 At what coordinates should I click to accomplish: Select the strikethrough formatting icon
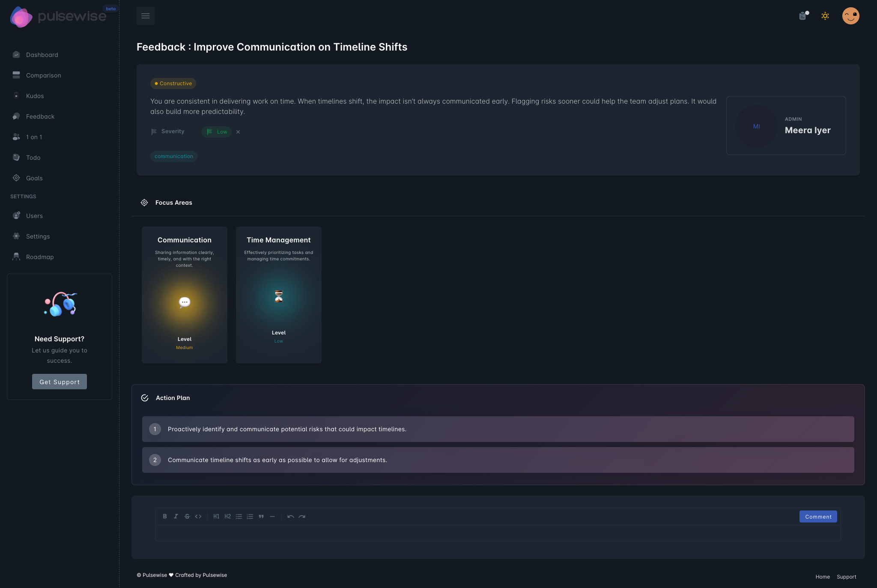pos(187,516)
